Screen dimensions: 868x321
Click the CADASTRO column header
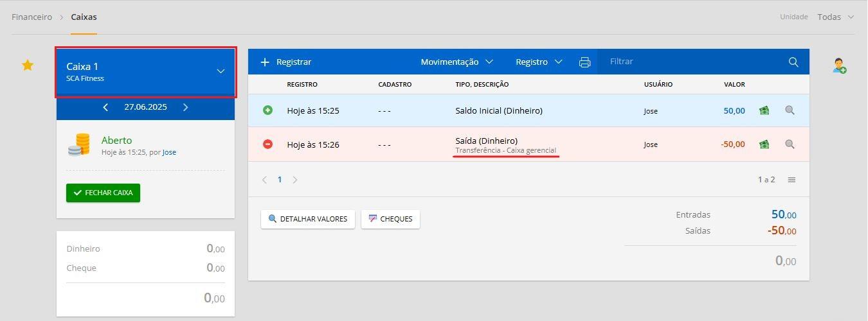pos(395,85)
